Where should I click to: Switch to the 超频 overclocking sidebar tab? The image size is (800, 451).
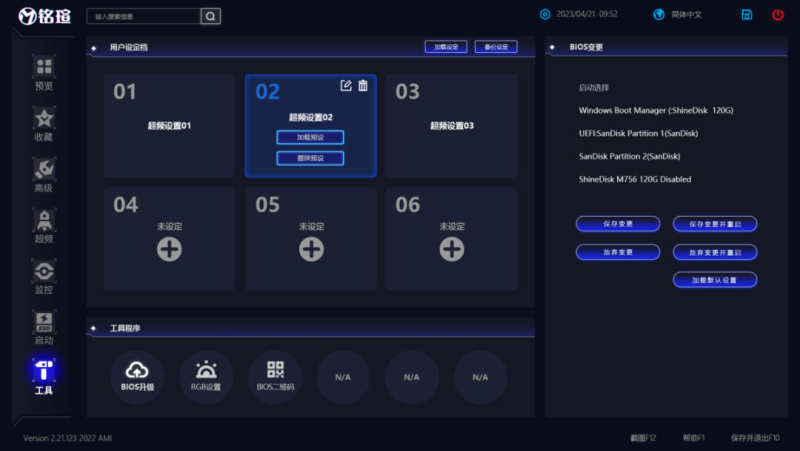pos(43,226)
